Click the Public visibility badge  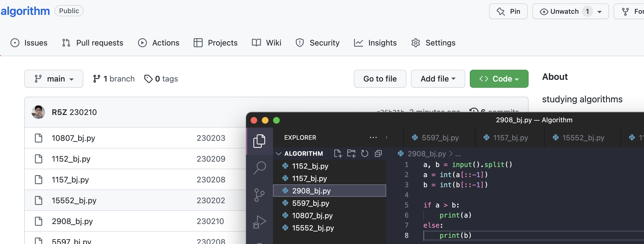(69, 11)
